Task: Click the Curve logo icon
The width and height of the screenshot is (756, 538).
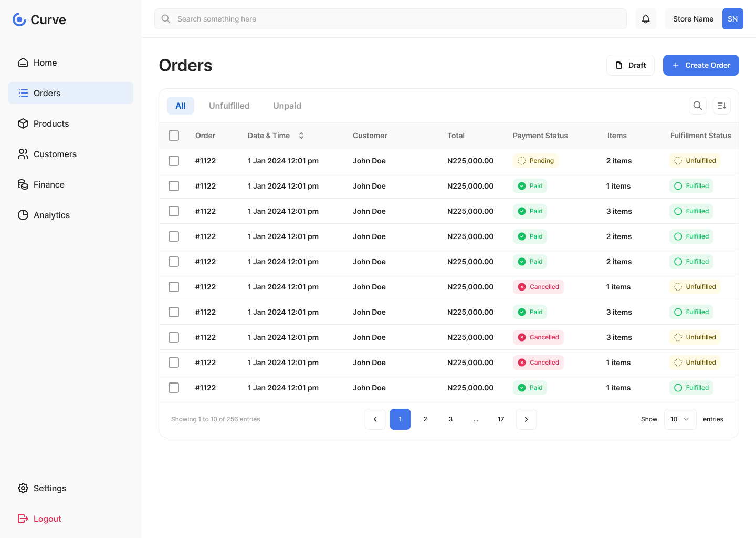Action: coord(19,19)
